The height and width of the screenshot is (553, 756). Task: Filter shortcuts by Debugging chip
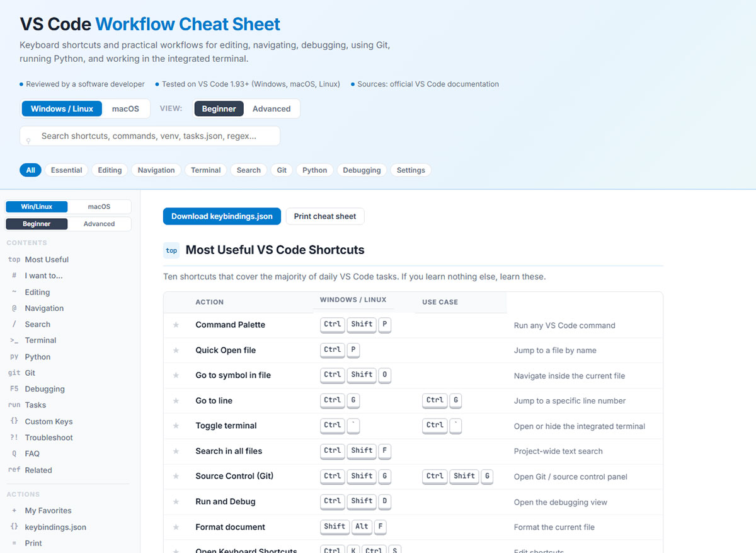(362, 170)
